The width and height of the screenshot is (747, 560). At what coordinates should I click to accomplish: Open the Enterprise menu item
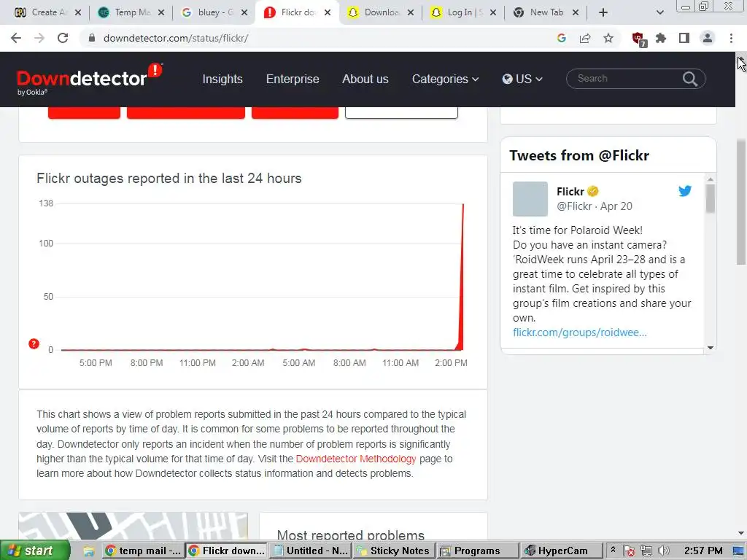[293, 79]
